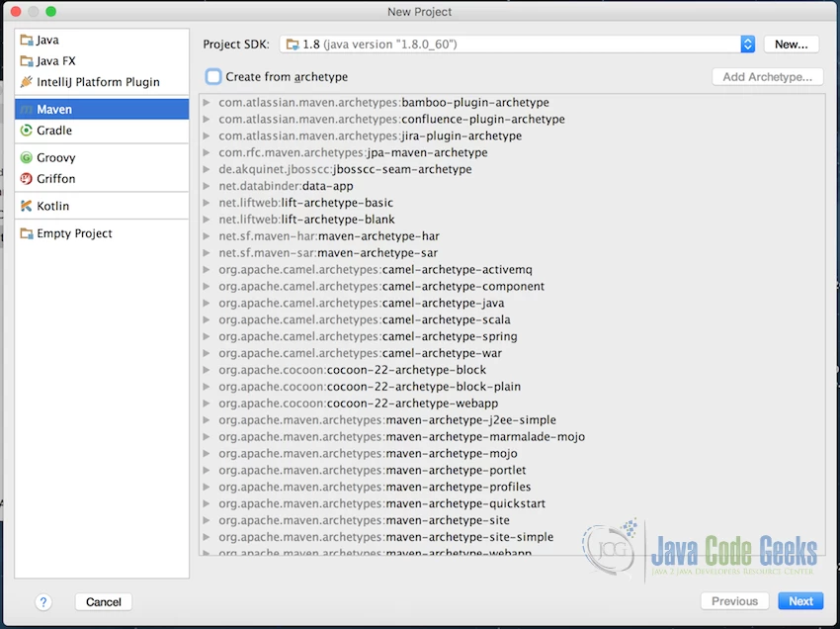Click the Groovy icon
This screenshot has height=629, width=840.
(x=27, y=157)
